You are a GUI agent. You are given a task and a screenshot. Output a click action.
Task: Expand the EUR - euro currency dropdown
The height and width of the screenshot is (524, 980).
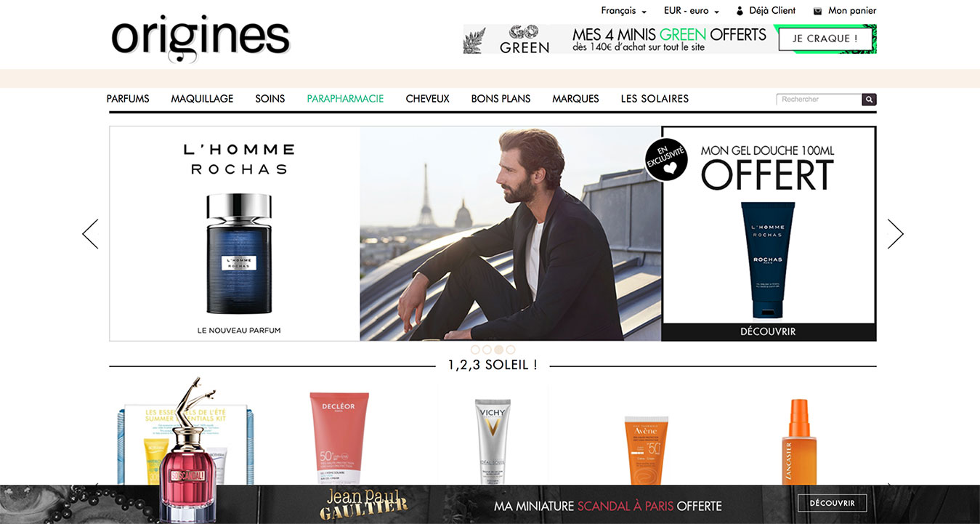tap(692, 11)
